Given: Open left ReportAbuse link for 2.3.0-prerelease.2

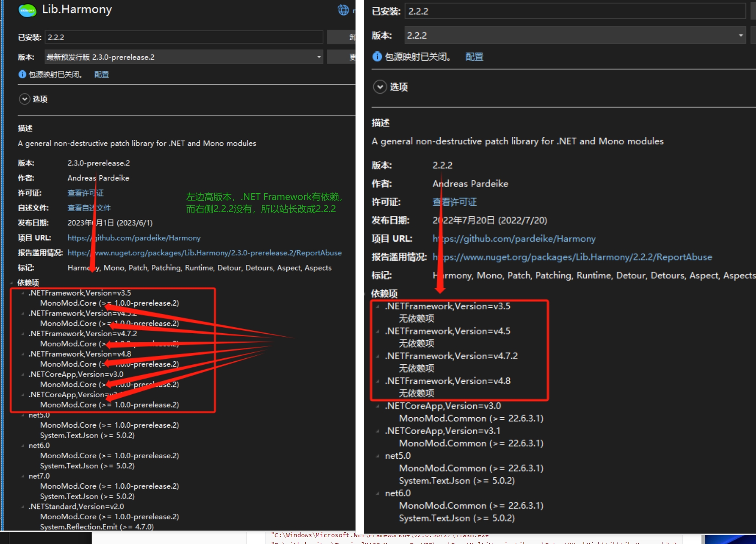Looking at the screenshot, I should click(204, 253).
